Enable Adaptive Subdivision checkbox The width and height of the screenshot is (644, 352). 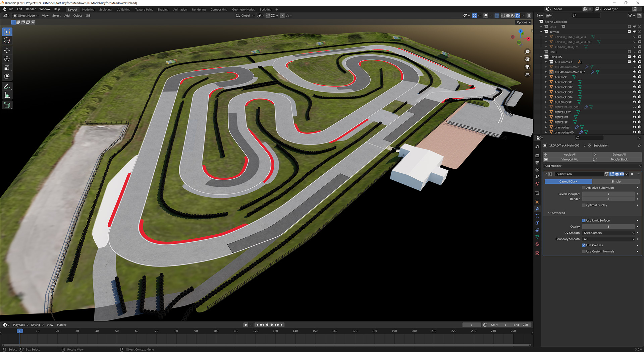(x=584, y=188)
